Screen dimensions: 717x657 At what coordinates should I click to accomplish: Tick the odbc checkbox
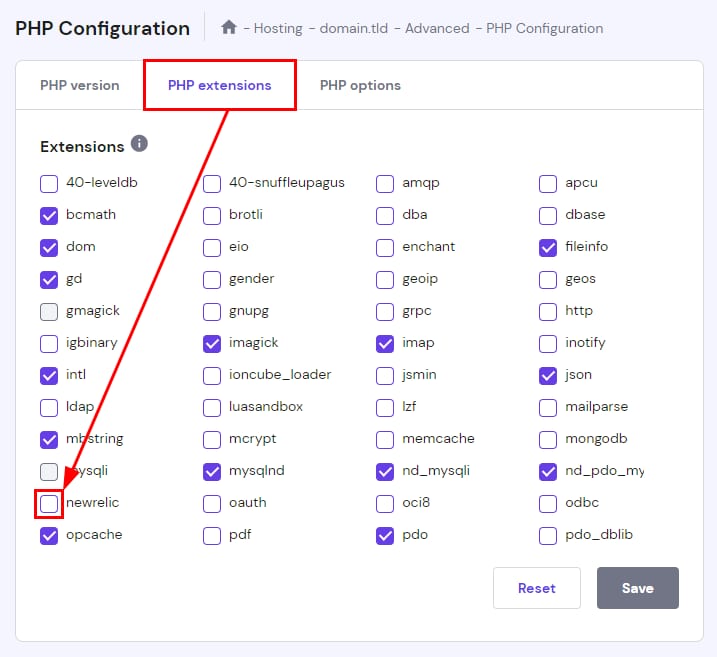click(548, 503)
